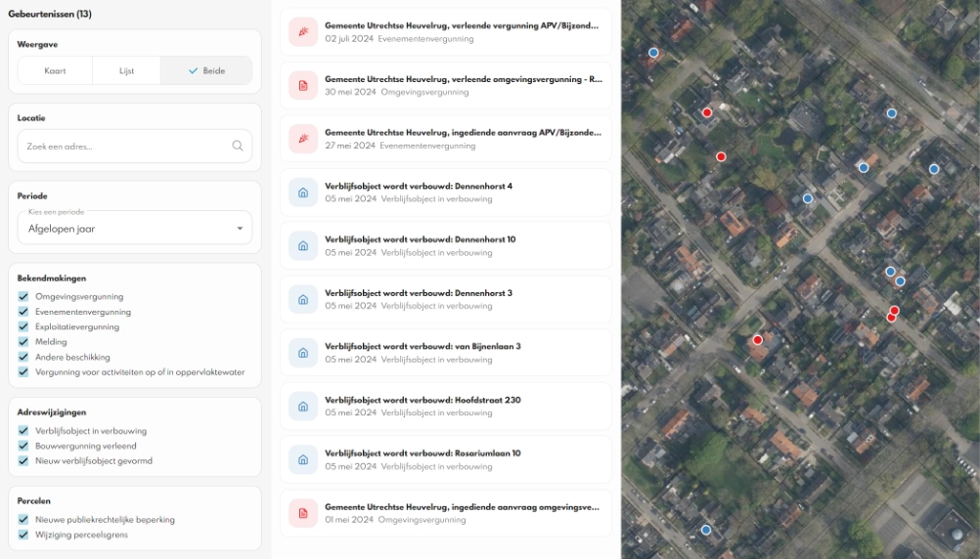Click the house icon next to van Bijnenlaan 3

pos(303,353)
